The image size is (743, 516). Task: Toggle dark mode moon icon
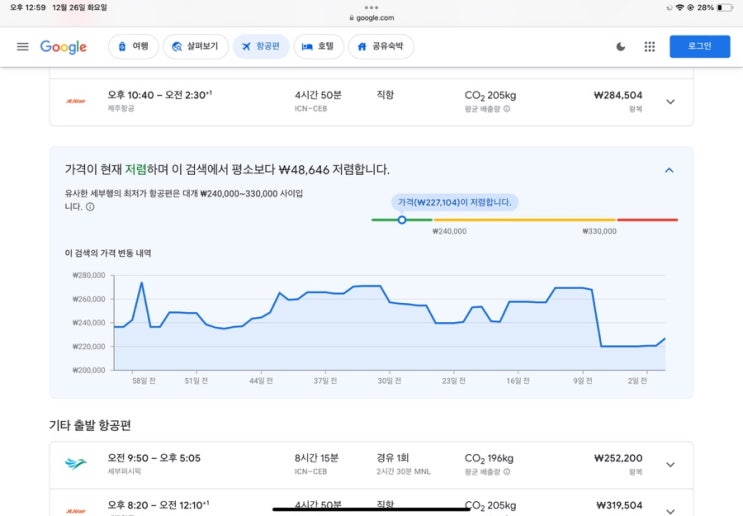[621, 46]
